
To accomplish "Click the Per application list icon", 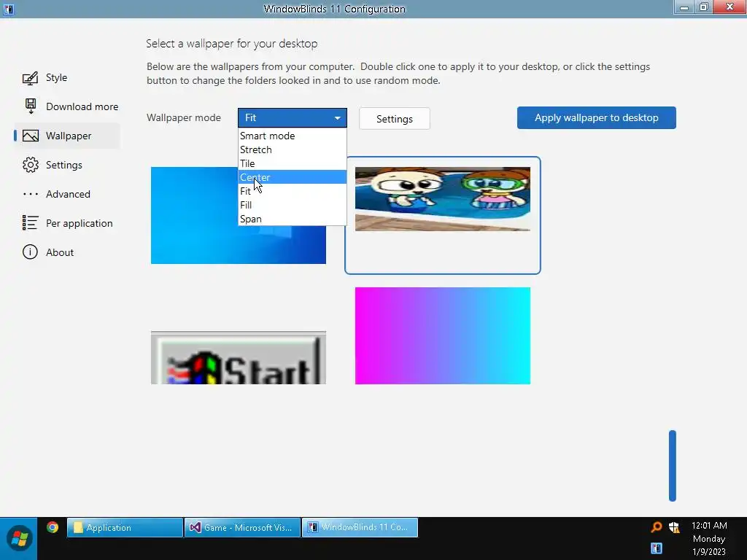I will tap(30, 222).
